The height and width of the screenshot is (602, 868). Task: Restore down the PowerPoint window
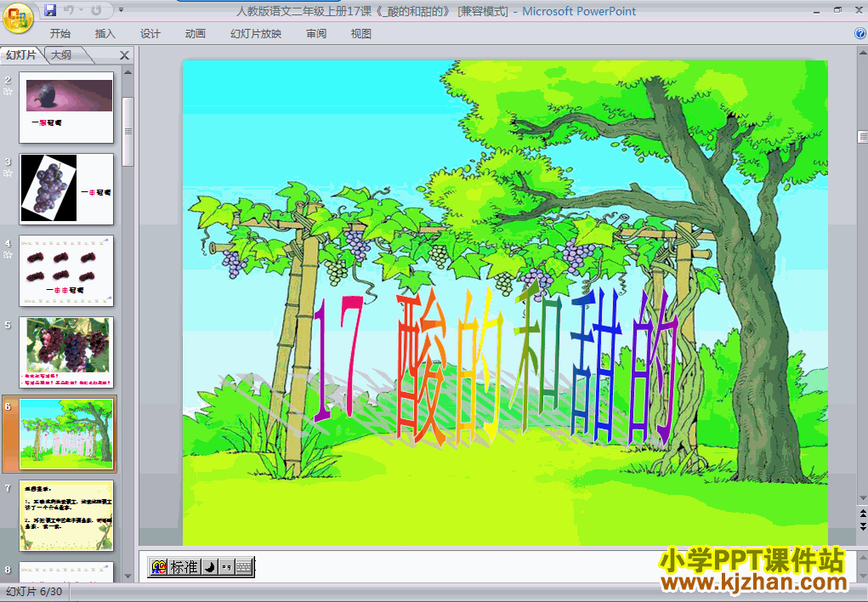(x=838, y=10)
